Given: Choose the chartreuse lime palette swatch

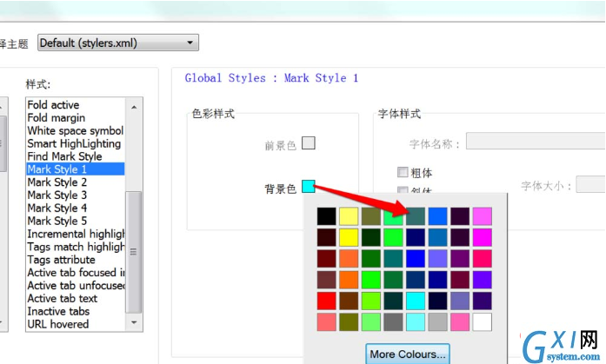Looking at the screenshot, I should pyautogui.click(x=371, y=301).
